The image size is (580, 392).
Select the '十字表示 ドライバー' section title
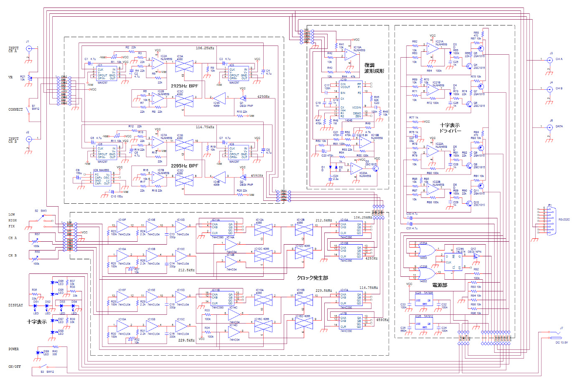pos(450,128)
